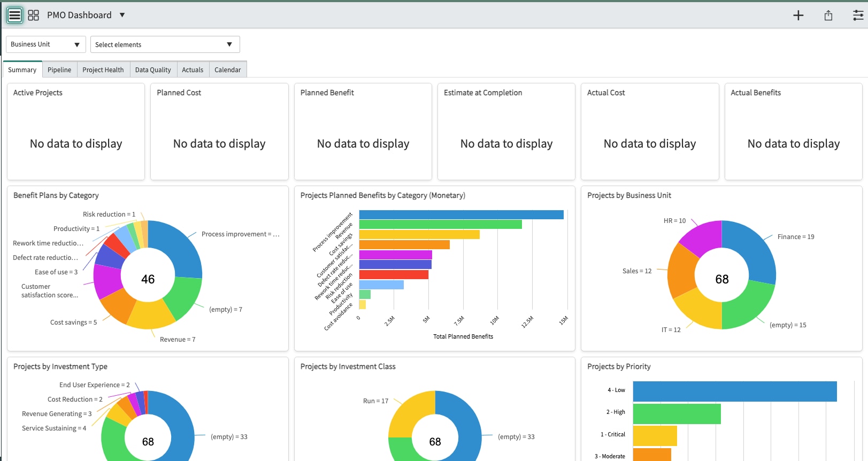Image resolution: width=868 pixels, height=461 pixels.
Task: Click the Productivity = 1 label
Action: click(76, 229)
